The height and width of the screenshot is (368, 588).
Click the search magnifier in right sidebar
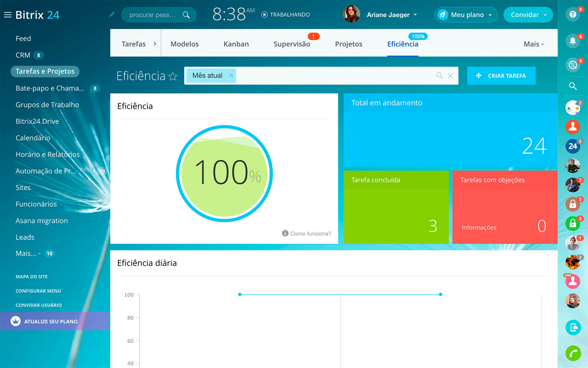pos(573,86)
